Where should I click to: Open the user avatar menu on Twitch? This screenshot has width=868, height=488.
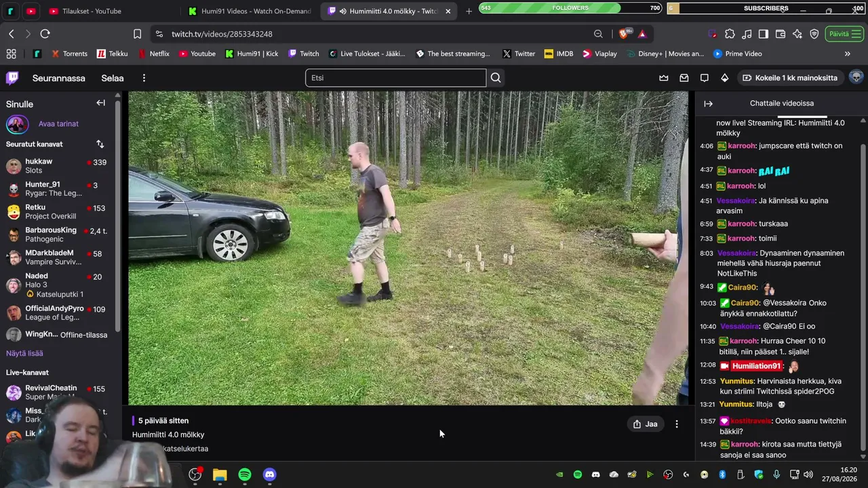tap(856, 77)
